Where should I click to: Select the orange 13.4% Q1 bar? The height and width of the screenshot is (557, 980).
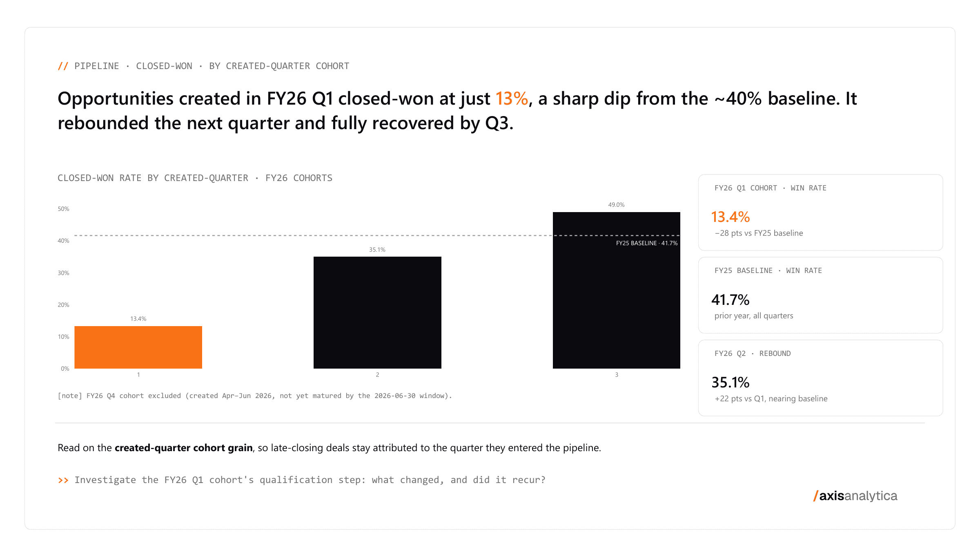(138, 347)
